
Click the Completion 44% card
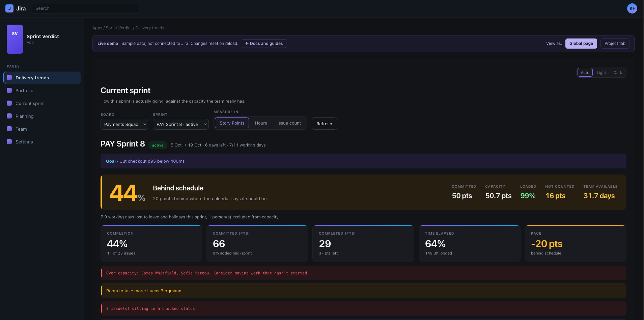(151, 243)
